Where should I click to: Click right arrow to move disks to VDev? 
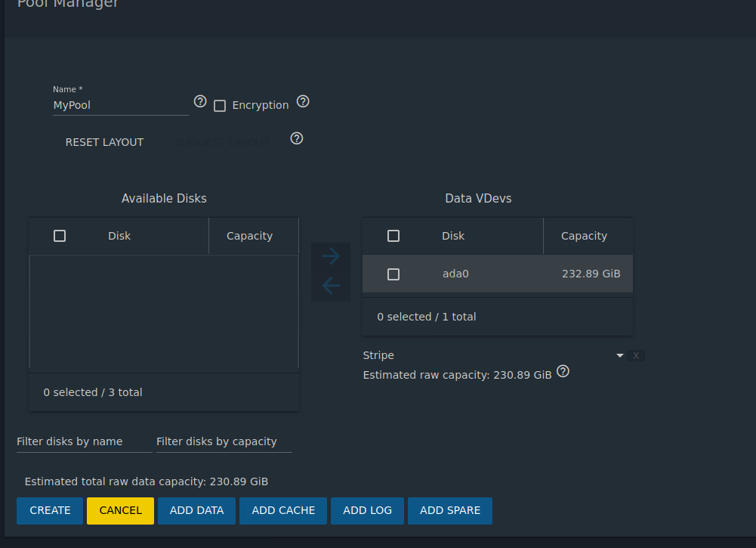click(331, 256)
